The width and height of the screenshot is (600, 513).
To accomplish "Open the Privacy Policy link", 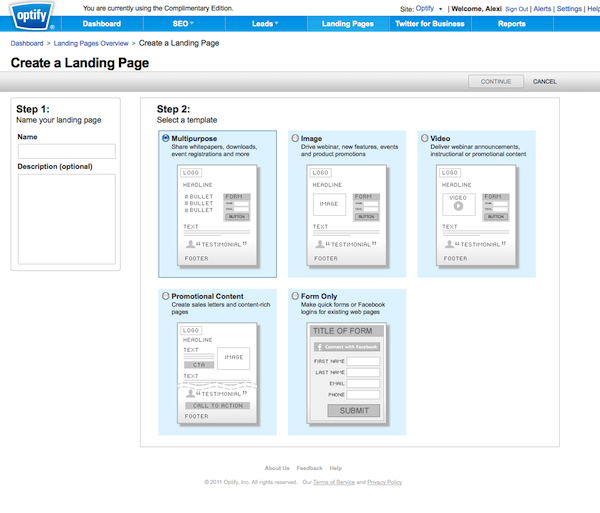I will (385, 482).
